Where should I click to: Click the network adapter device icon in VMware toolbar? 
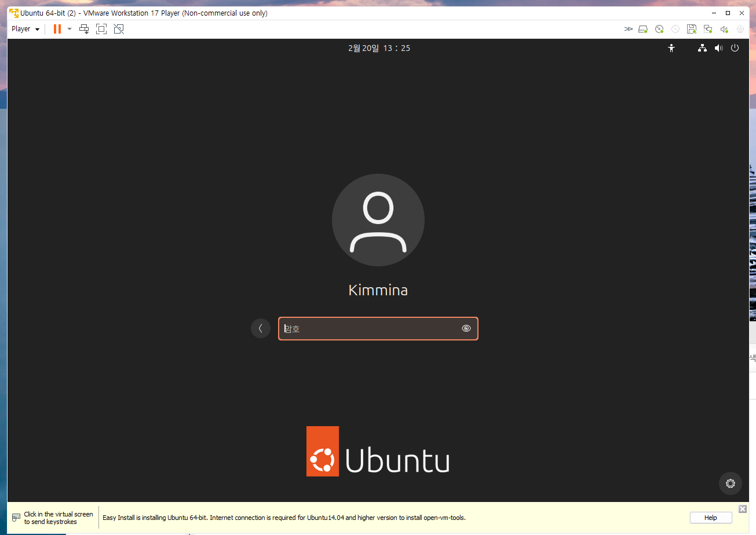click(708, 29)
